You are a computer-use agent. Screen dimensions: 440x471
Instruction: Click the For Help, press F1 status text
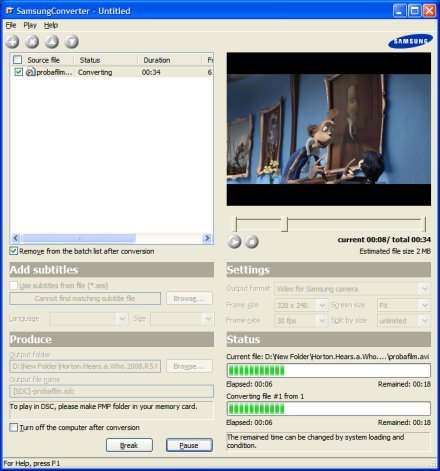tap(32, 463)
